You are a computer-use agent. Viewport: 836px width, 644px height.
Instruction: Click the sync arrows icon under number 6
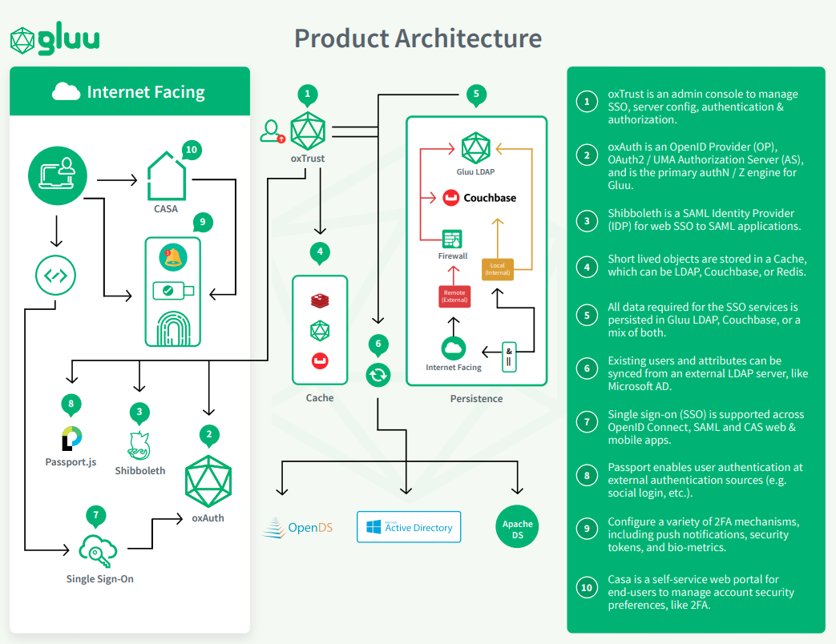378,374
